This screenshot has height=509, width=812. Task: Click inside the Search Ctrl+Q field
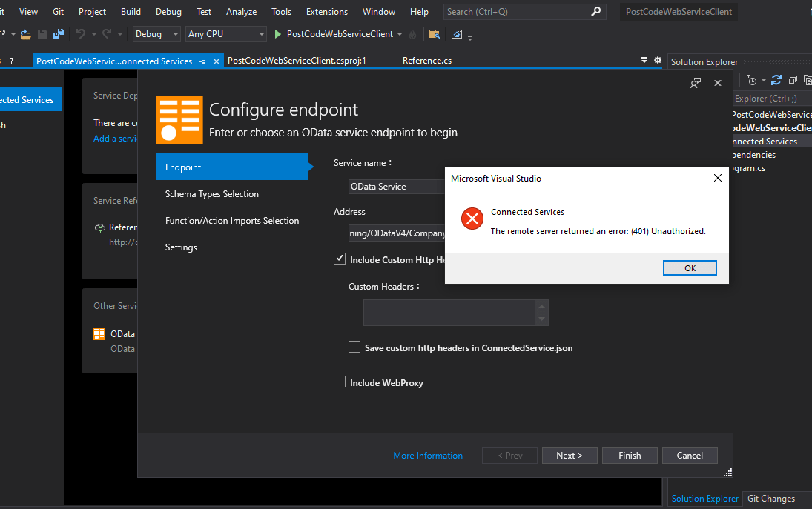(519, 11)
